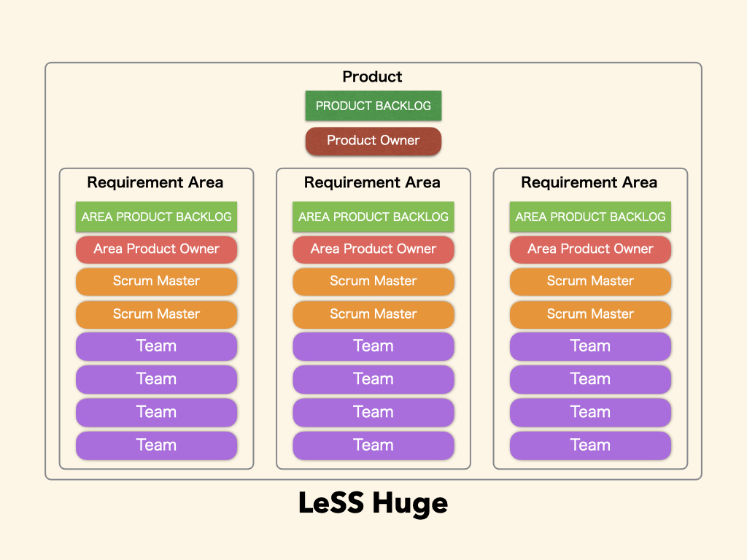This screenshot has width=747, height=560.
Task: Click the top Team box in left area
Action: (x=156, y=346)
